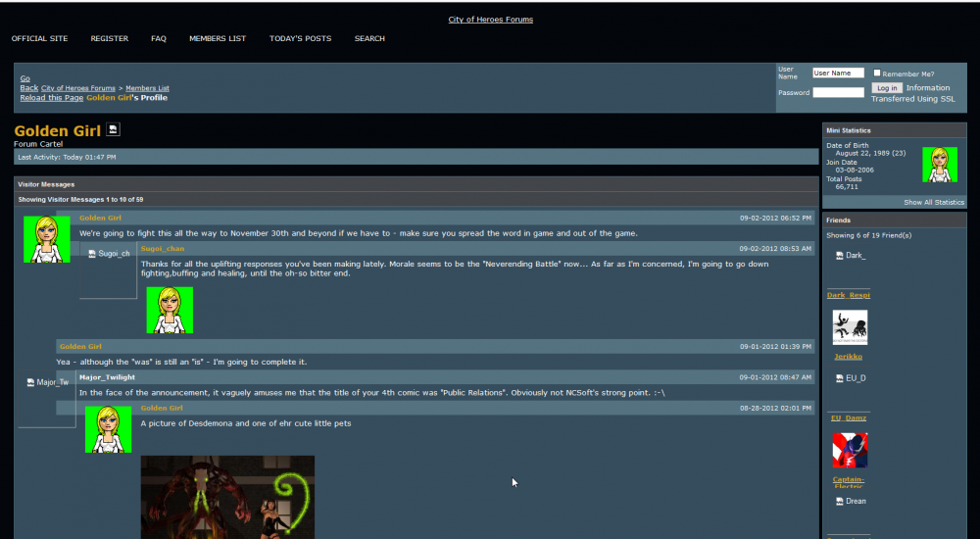This screenshot has width=980, height=539.
Task: Click Golden Girl avatar below Sugoi_chan message
Action: (170, 310)
